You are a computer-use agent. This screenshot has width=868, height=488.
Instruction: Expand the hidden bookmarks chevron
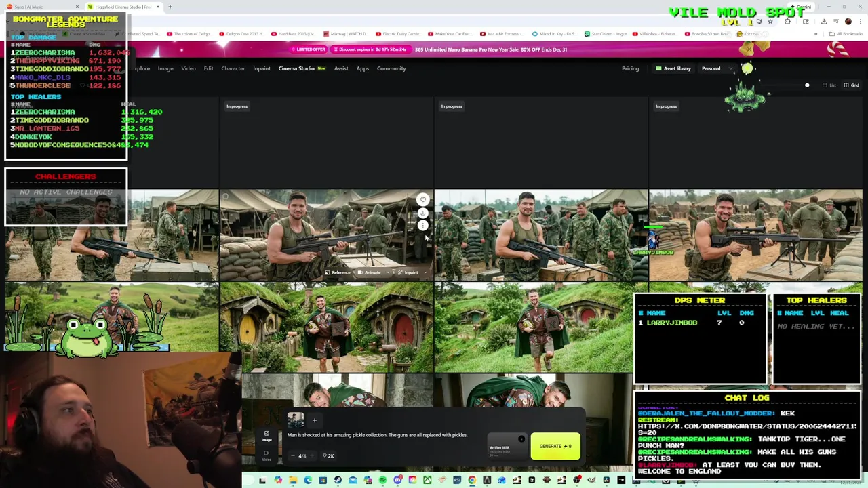point(816,34)
